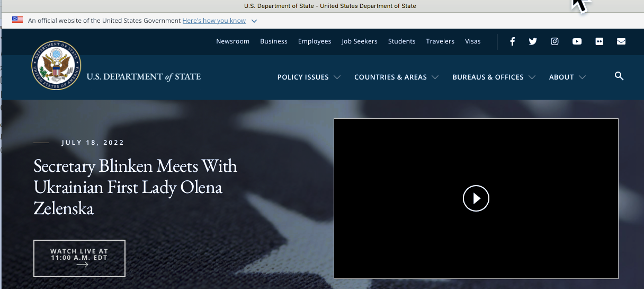Screen dimensions: 644x289
Task: Click the Department of State seal logo
Action: coord(56,66)
